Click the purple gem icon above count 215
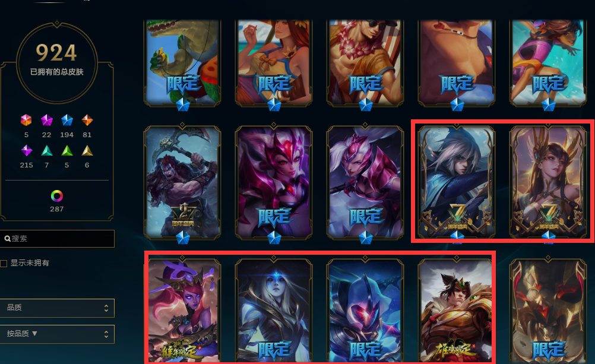Screen dimensions: 595x364 26,151
